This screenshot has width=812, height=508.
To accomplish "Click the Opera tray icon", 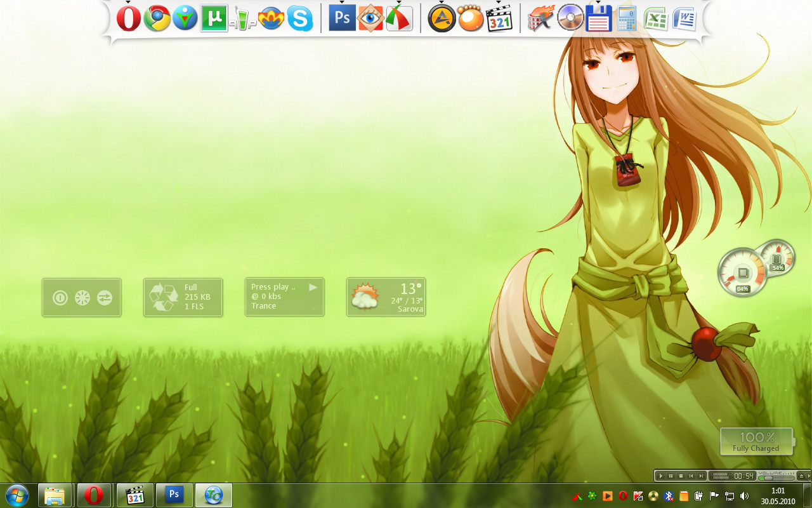I will point(623,496).
